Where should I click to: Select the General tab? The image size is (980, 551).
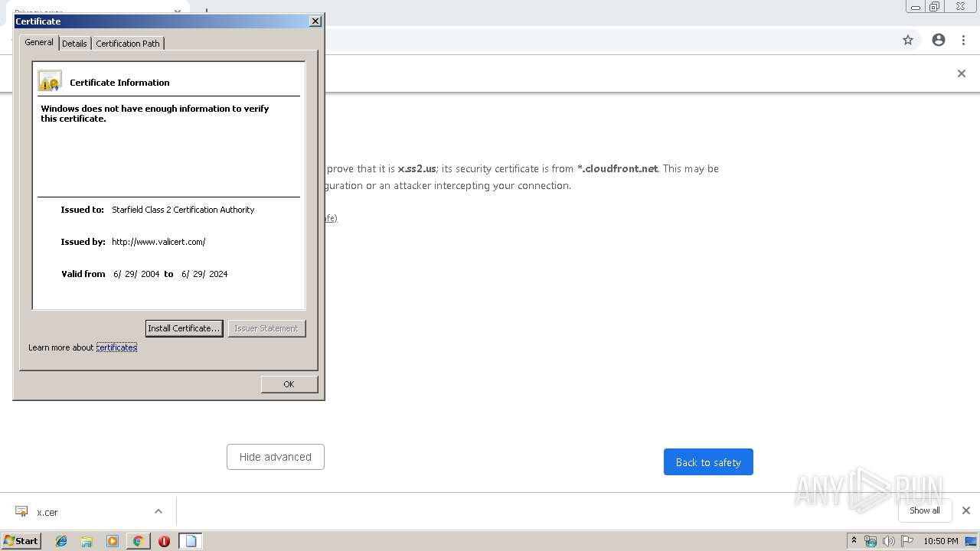(x=39, y=42)
